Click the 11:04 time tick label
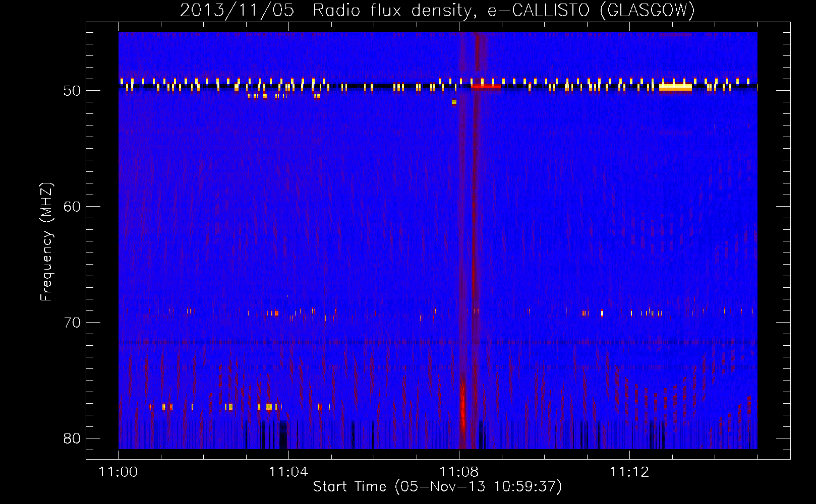 (288, 472)
